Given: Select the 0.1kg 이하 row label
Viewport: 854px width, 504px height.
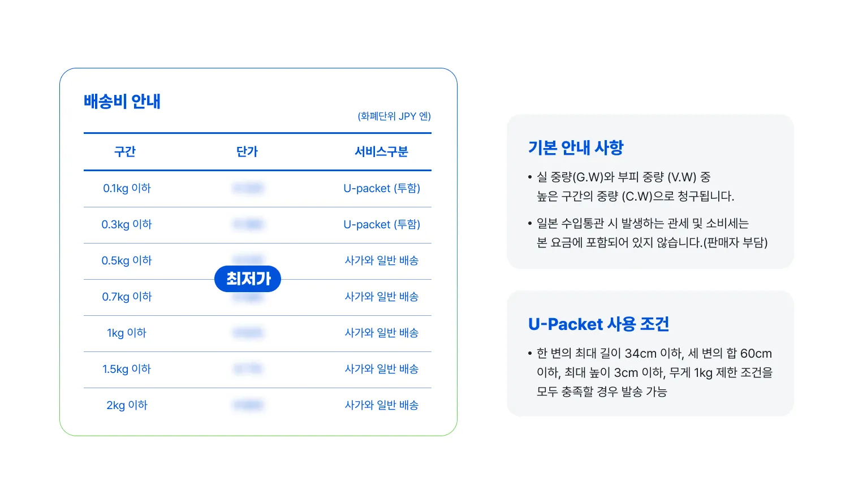Looking at the screenshot, I should [127, 188].
